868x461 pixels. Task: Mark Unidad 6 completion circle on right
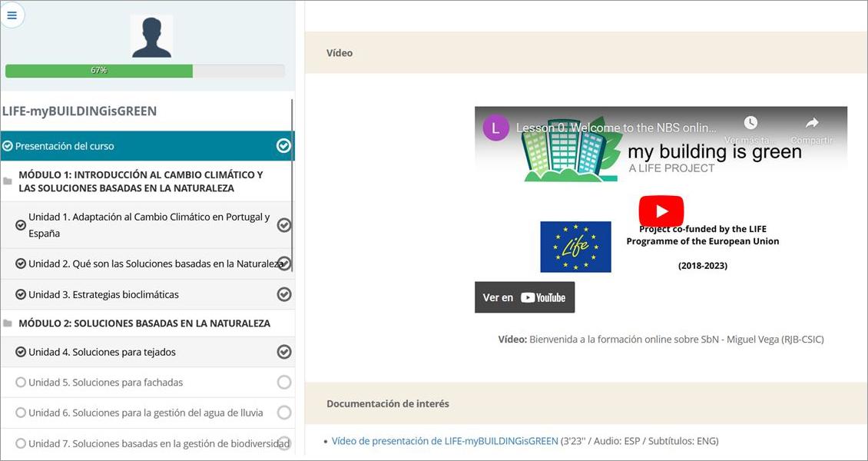point(283,413)
